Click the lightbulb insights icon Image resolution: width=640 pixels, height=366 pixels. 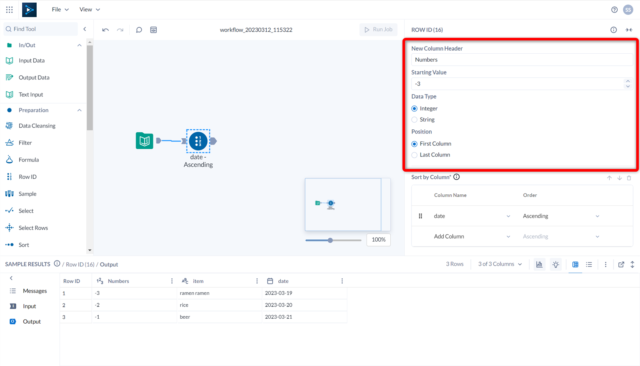click(556, 264)
